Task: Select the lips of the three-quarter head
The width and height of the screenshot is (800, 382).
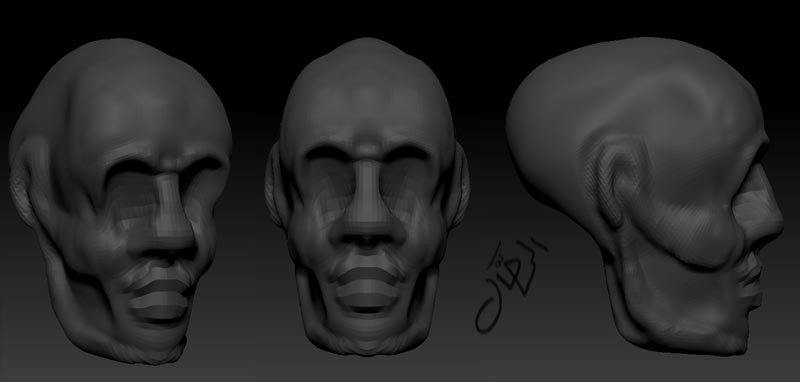Action: [x=159, y=296]
